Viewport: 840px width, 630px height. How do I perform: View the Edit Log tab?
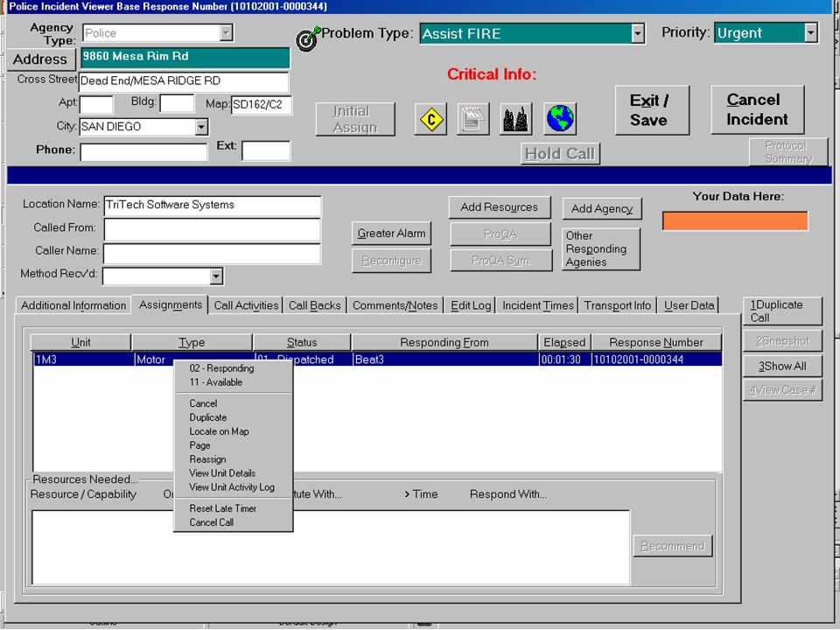(471, 305)
